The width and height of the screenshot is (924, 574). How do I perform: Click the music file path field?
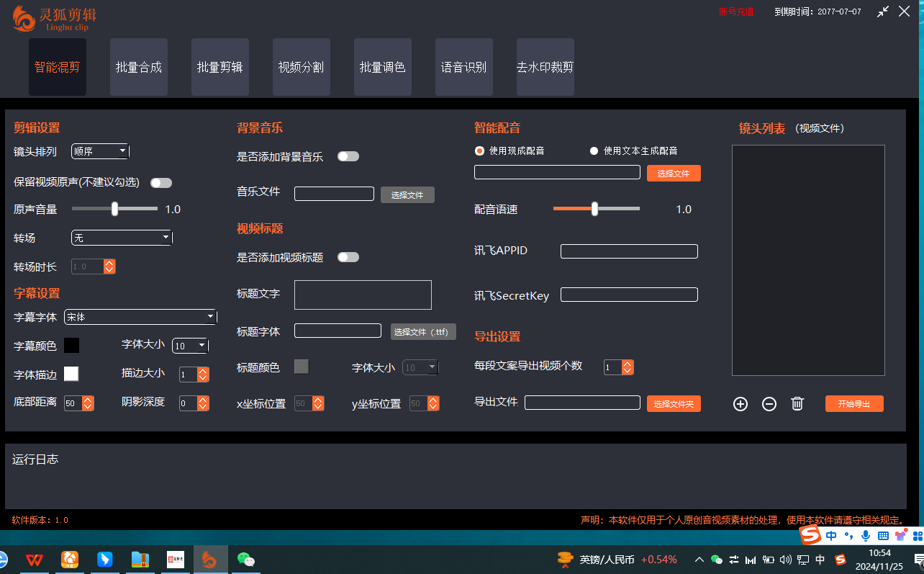click(x=334, y=194)
